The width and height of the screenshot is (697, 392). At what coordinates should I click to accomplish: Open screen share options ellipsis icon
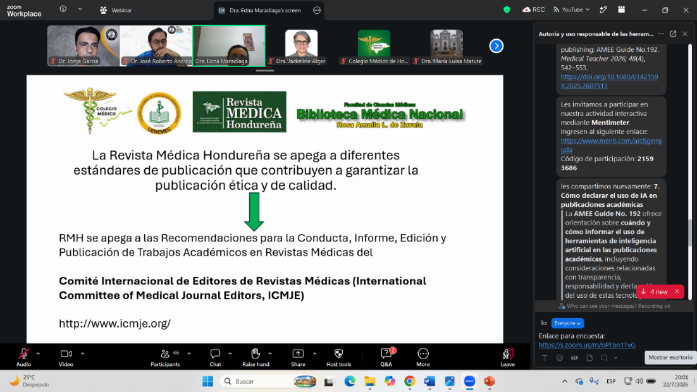[x=317, y=10]
